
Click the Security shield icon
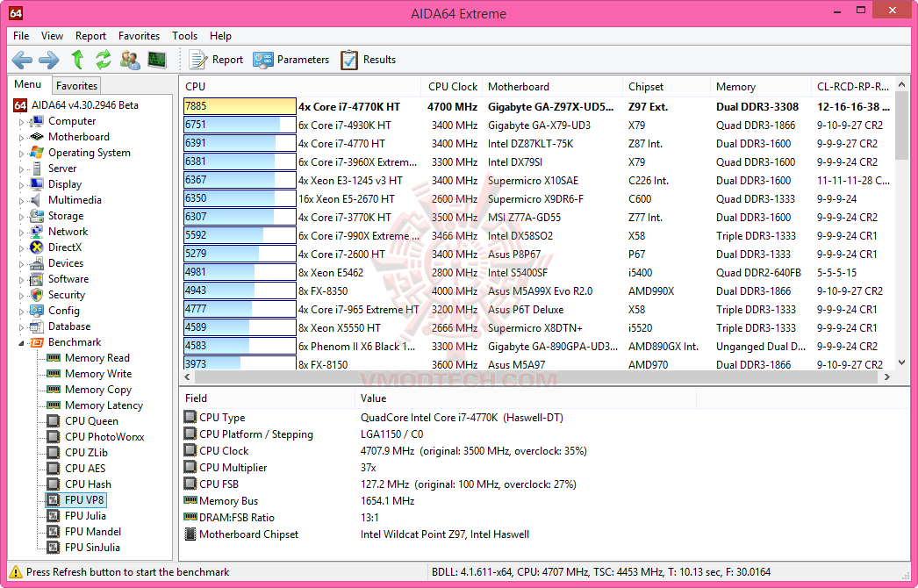pyautogui.click(x=36, y=295)
